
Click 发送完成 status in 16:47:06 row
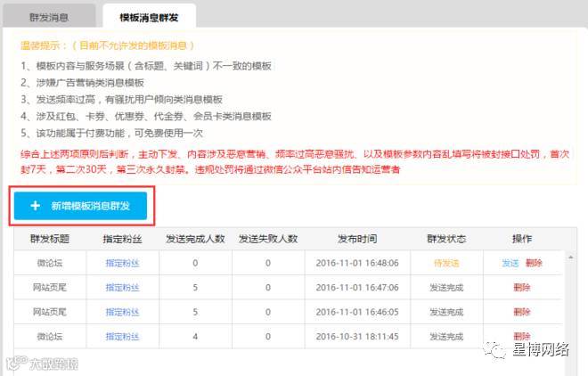click(446, 287)
